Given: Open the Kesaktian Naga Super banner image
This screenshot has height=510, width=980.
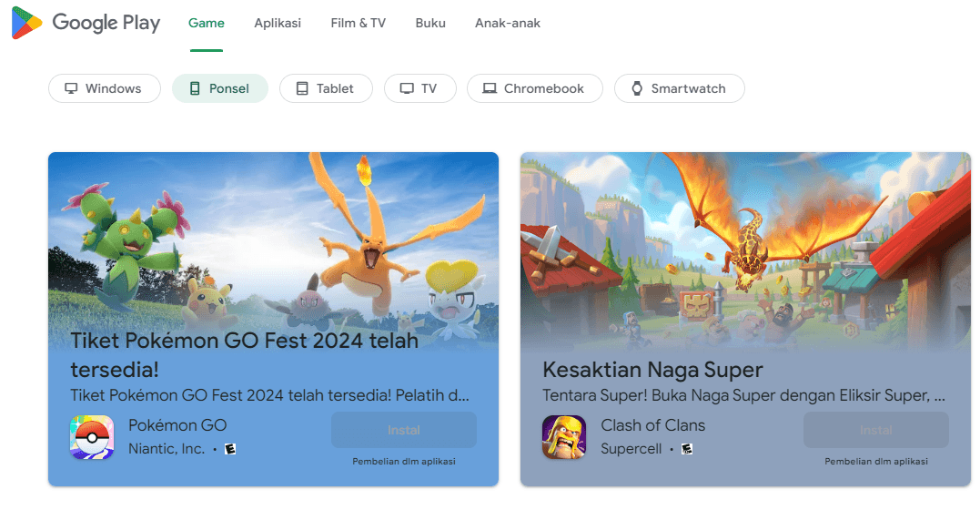Looking at the screenshot, I should (x=745, y=250).
